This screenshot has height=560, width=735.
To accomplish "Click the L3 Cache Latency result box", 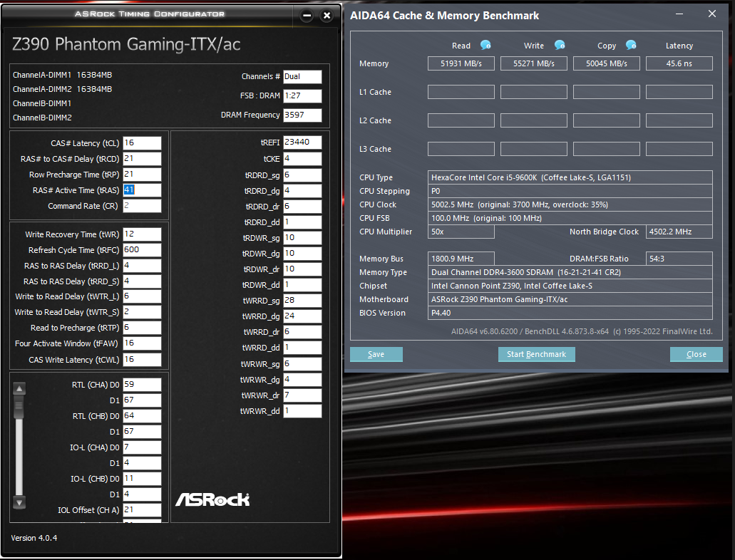I will point(679,149).
